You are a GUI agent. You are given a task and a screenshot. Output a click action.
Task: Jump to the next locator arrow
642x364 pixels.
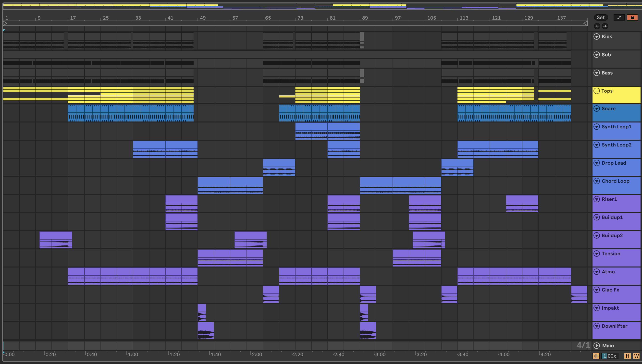605,26
